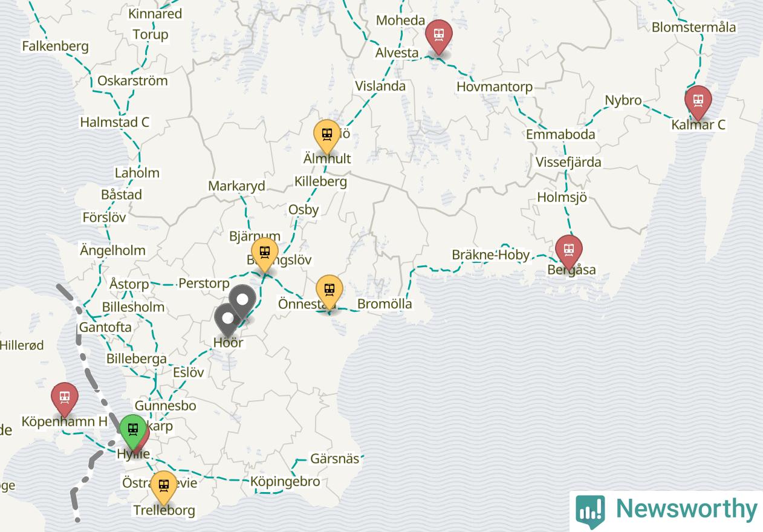This screenshot has width=763, height=532.
Task: Click the Köpingebro station label
Action: click(285, 482)
